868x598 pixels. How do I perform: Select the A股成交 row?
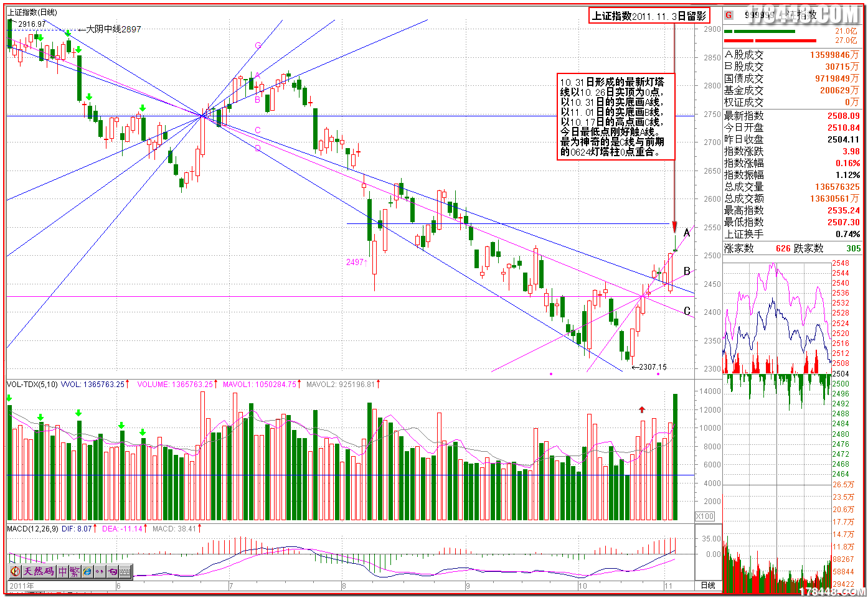coord(791,55)
